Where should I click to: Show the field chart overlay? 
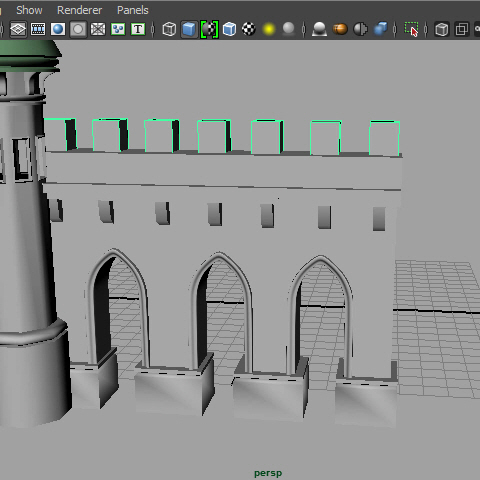(x=98, y=29)
